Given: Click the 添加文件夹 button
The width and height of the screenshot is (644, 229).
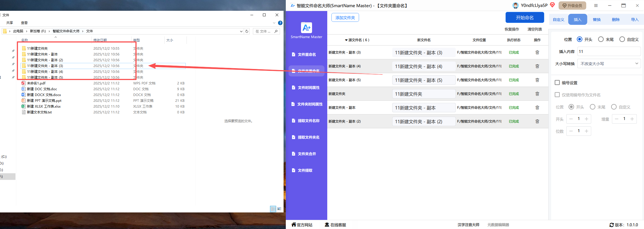Looking at the screenshot, I should point(345,18).
